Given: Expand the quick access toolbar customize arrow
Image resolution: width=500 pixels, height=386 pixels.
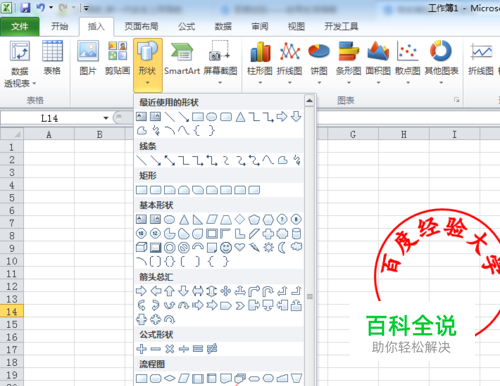Looking at the screenshot, I should click(86, 8).
